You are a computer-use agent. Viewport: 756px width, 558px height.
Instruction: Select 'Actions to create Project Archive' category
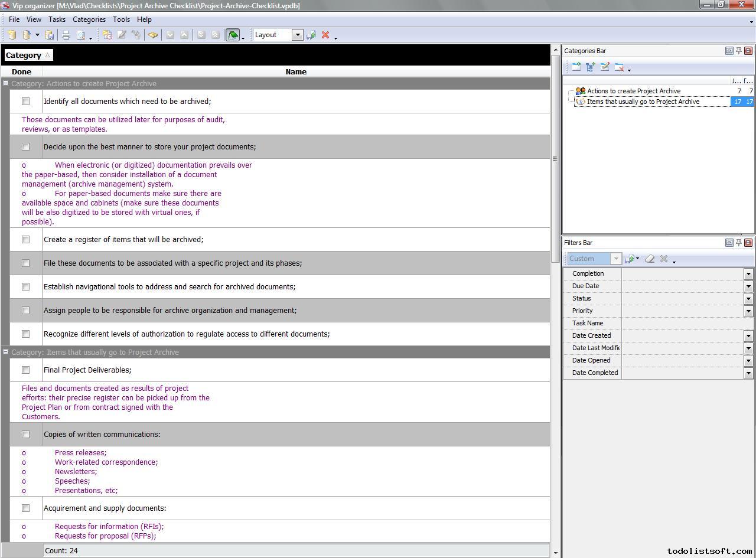pos(633,91)
